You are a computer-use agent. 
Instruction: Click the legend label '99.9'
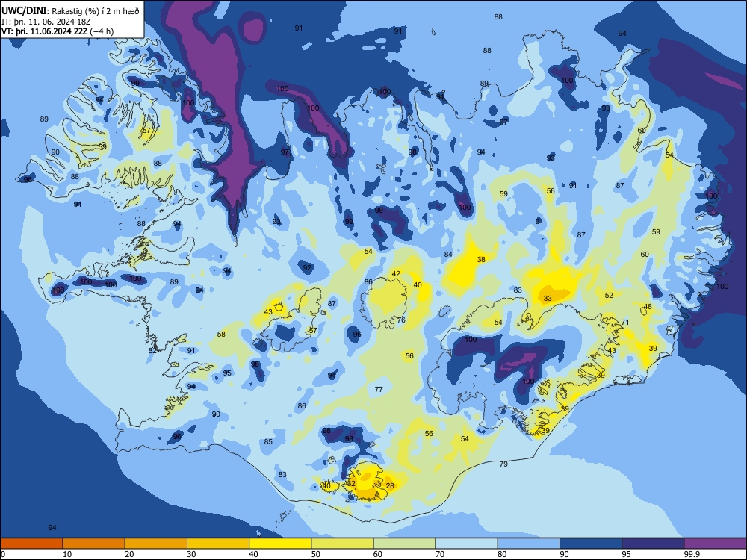coord(692,554)
